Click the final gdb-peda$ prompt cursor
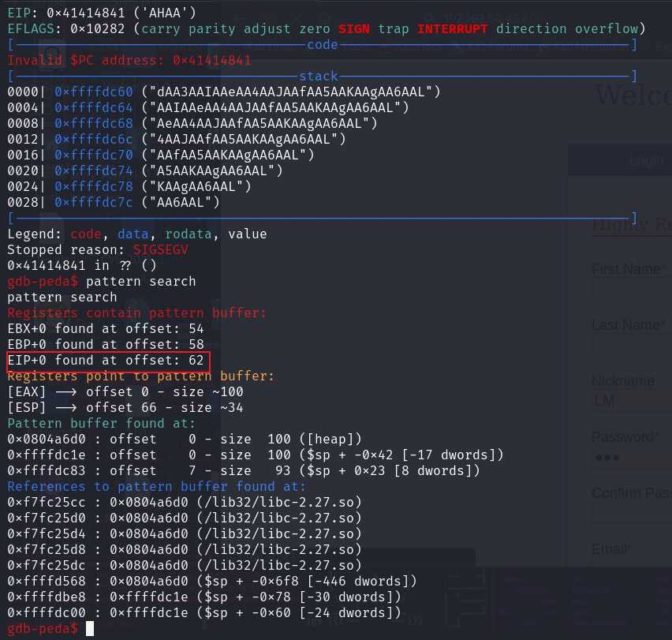 pos(90,629)
